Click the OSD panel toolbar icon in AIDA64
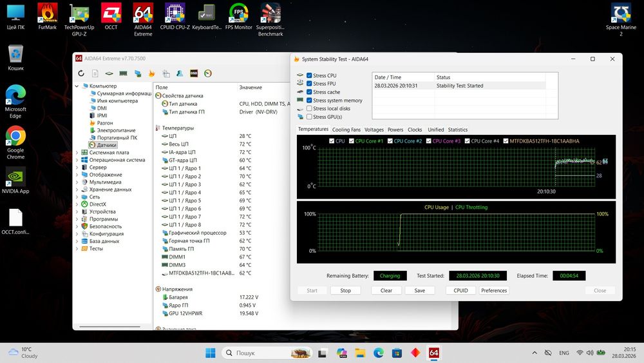The width and height of the screenshot is (644, 363). [194, 73]
